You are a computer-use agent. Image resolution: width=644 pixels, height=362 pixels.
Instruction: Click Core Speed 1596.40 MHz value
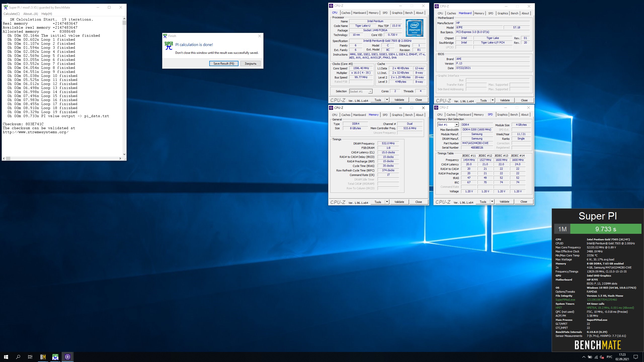click(361, 68)
